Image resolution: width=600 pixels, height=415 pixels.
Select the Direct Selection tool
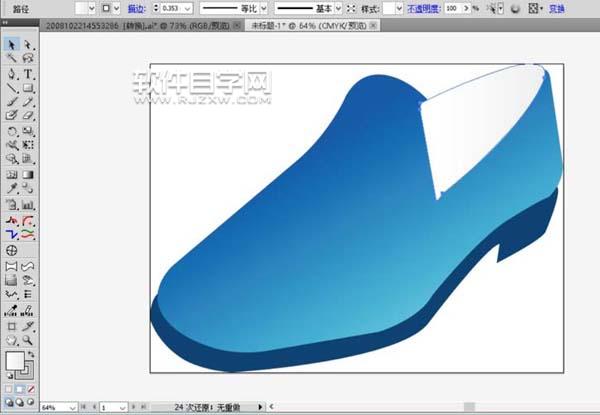click(28, 45)
